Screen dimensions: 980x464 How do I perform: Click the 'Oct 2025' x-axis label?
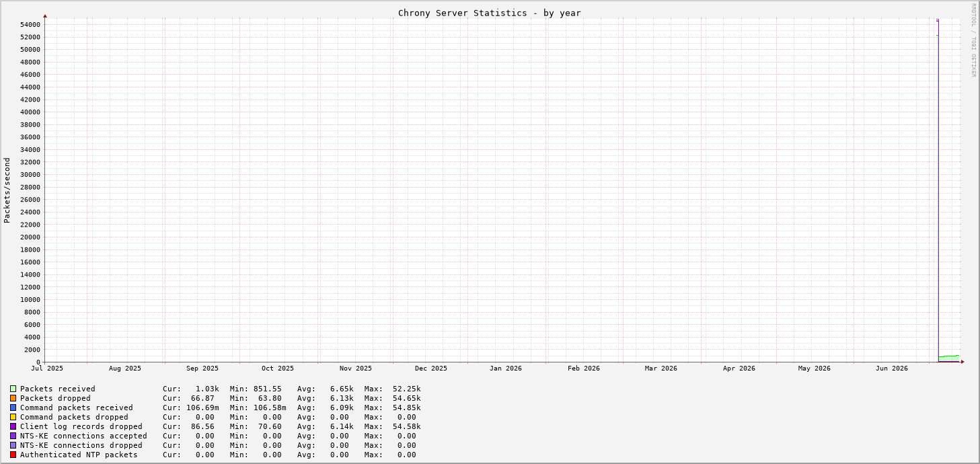click(x=278, y=369)
